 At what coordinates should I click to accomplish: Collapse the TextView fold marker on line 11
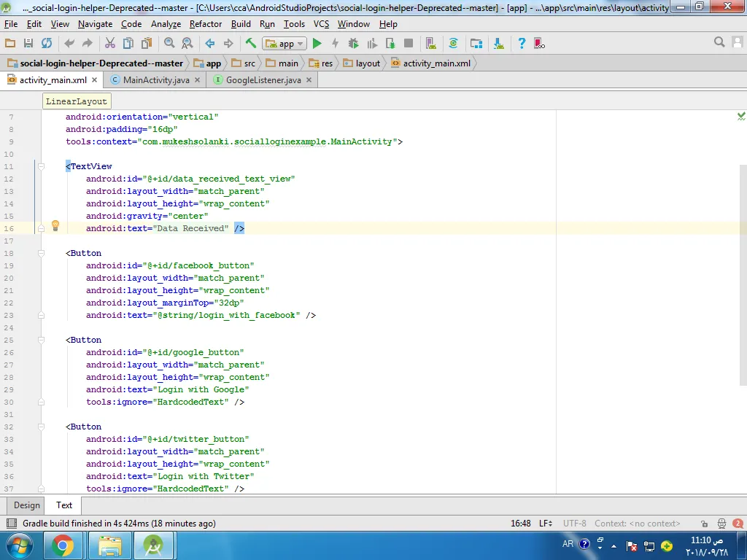click(x=41, y=166)
